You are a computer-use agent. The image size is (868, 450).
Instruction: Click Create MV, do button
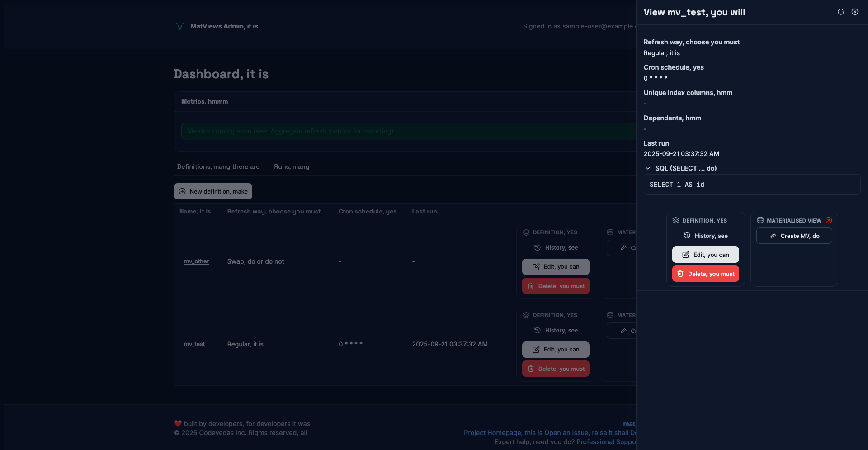click(x=794, y=236)
